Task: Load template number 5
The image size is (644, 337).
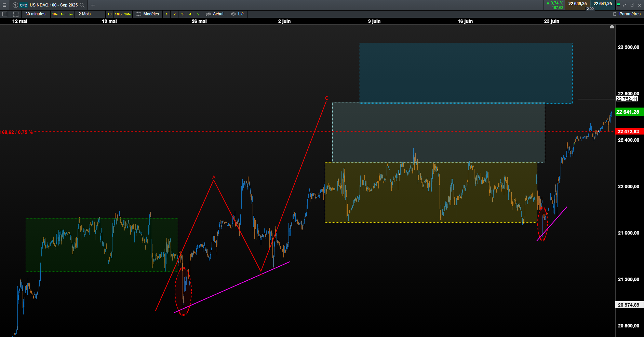Action: pyautogui.click(x=198, y=14)
